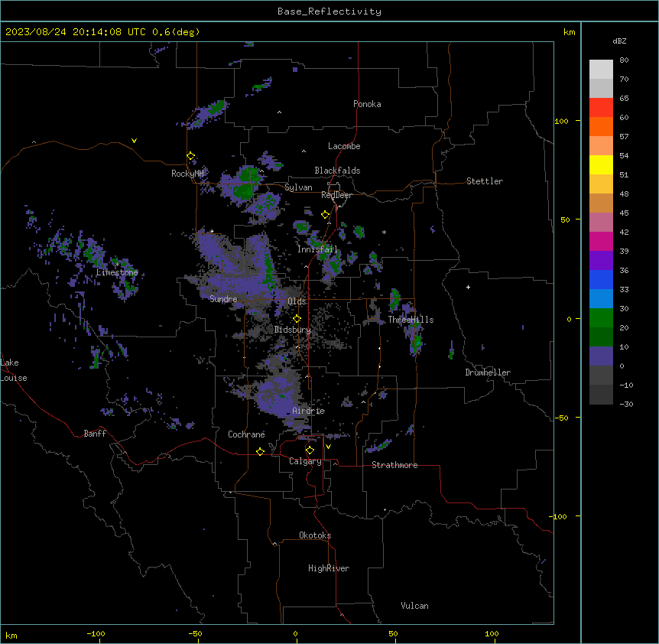Click the 2023/08/24 20:14:08 UTC timestamp
The width and height of the screenshot is (659, 644).
point(76,32)
